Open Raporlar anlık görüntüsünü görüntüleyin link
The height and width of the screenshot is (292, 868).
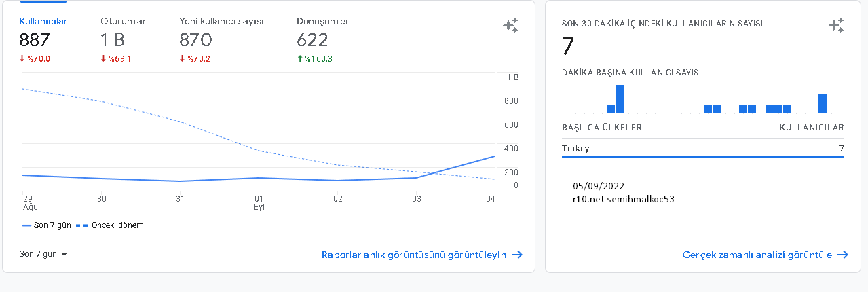tap(414, 255)
